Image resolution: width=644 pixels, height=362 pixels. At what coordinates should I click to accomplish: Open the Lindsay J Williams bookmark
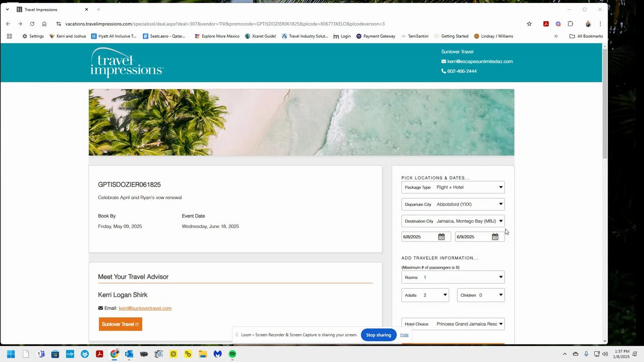point(493,36)
